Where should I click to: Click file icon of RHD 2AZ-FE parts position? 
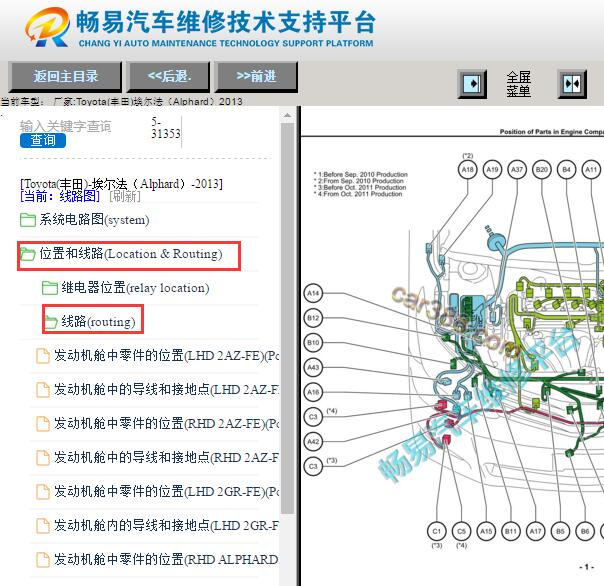tap(43, 424)
